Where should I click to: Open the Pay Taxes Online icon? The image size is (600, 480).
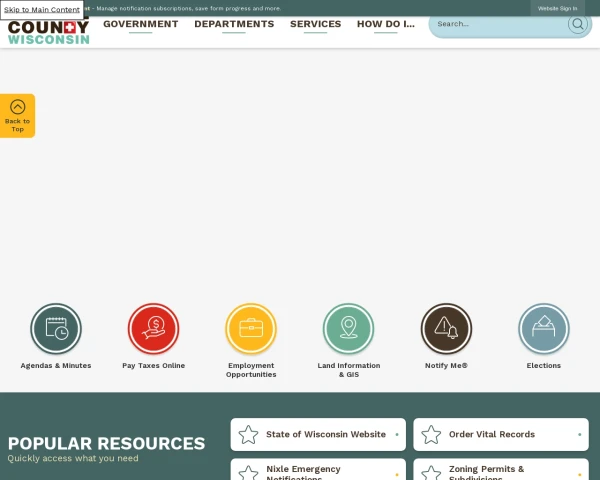[153, 328]
